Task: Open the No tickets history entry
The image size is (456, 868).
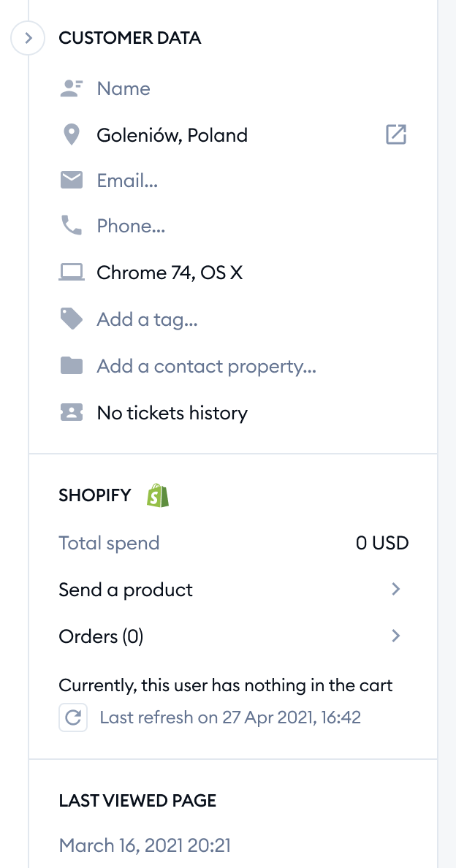Action: click(x=172, y=413)
